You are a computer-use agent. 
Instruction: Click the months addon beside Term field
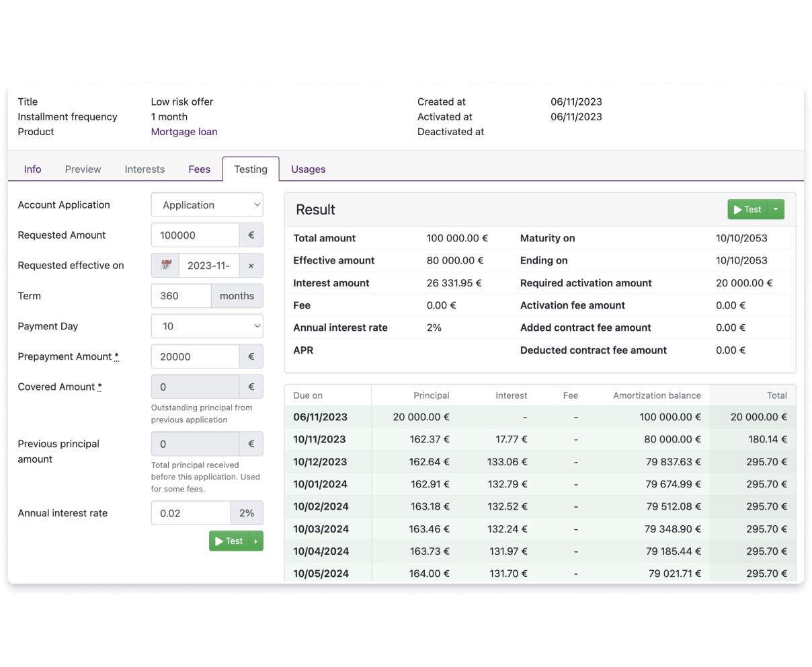(x=237, y=296)
